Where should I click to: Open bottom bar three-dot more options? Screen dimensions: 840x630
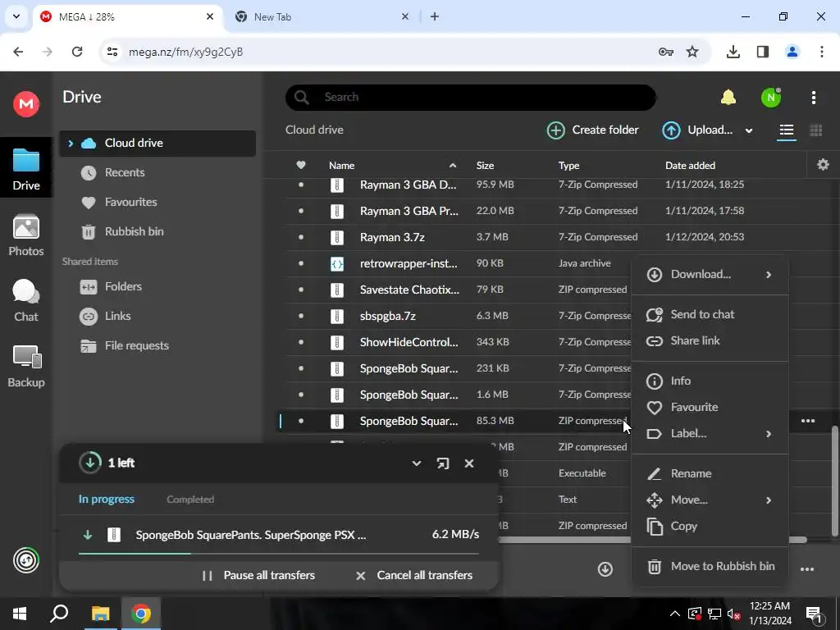[x=807, y=569]
